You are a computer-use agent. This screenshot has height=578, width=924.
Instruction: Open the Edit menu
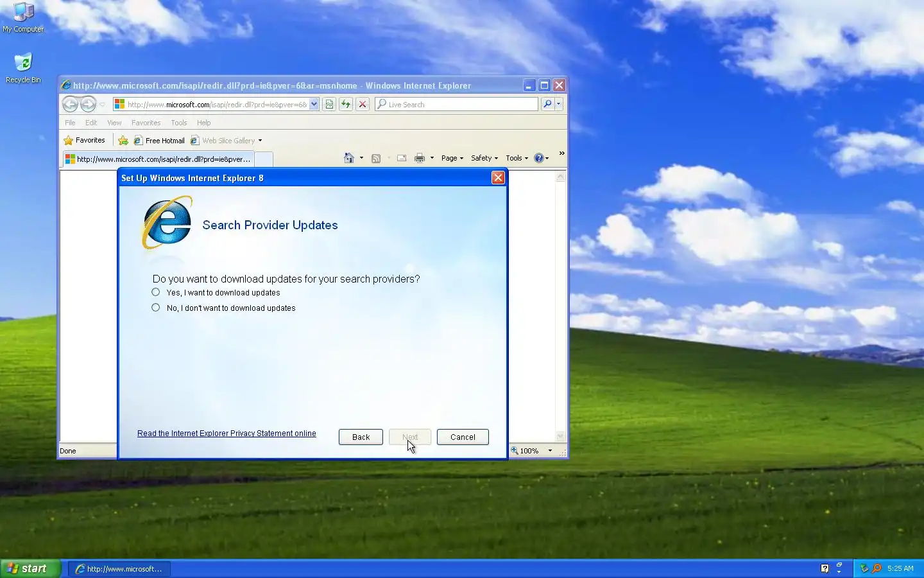coord(91,123)
